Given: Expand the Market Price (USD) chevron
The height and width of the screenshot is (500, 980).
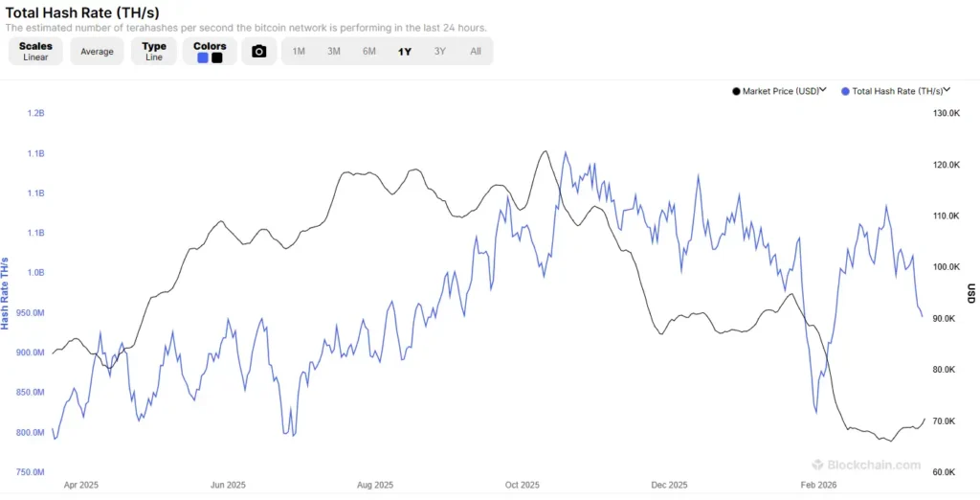Looking at the screenshot, I should pyautogui.click(x=823, y=90).
